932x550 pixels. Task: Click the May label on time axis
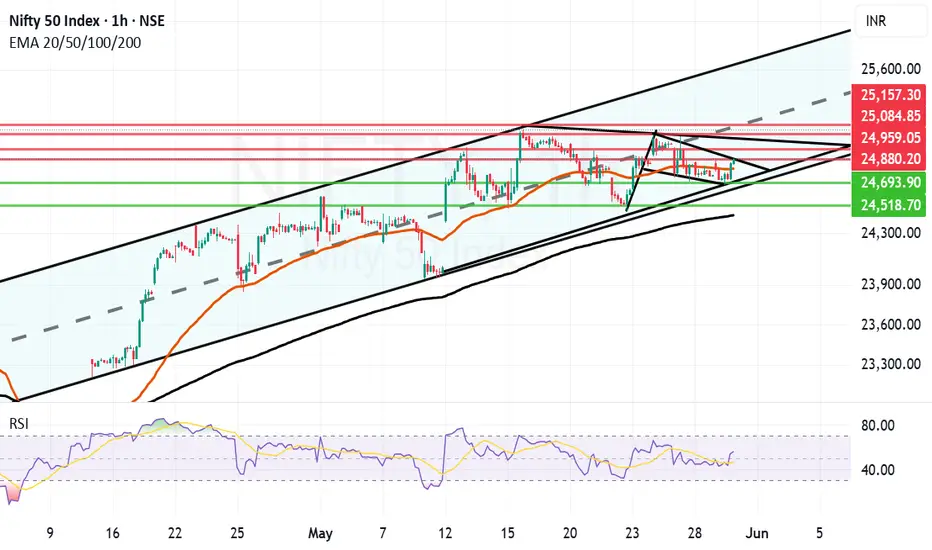pyautogui.click(x=320, y=533)
